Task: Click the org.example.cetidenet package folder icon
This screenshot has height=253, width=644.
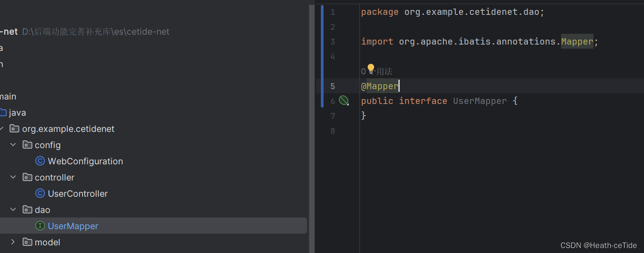Action: pyautogui.click(x=15, y=129)
